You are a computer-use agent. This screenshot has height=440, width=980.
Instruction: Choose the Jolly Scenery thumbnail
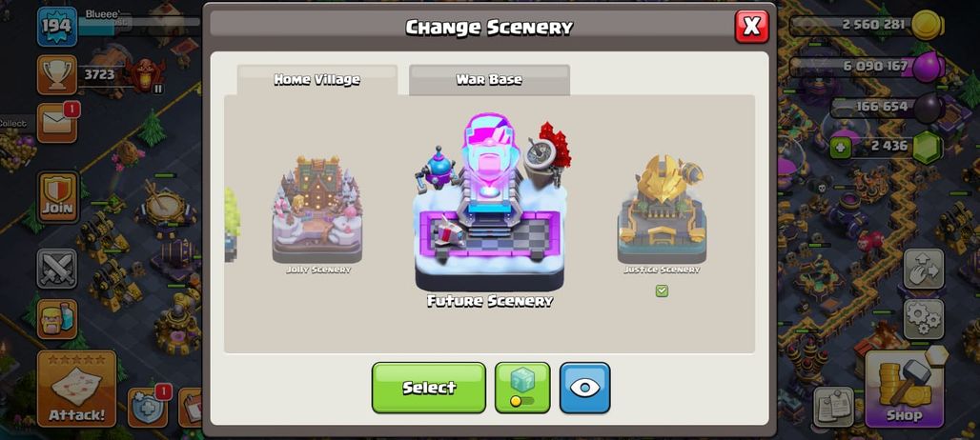point(317,210)
